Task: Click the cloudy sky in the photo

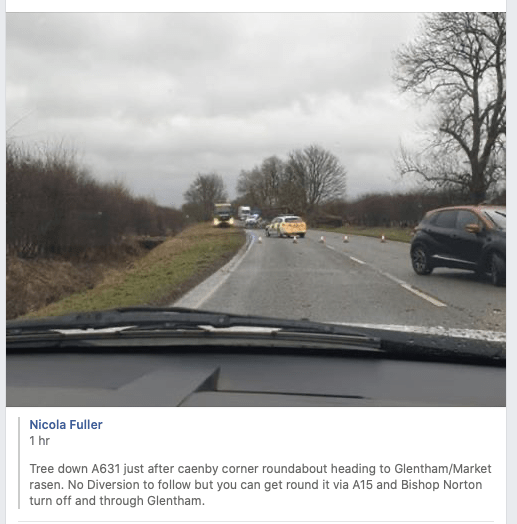Action: [x=201, y=84]
